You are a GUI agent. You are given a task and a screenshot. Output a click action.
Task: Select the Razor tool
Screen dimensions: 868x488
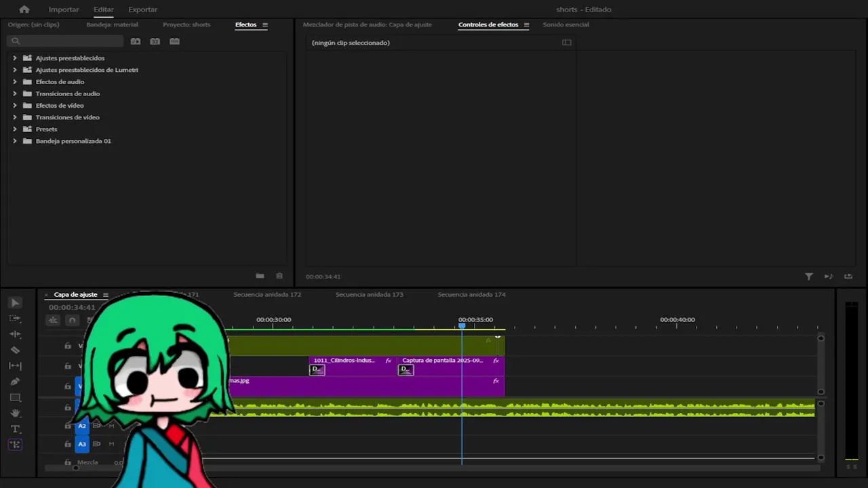(15, 350)
